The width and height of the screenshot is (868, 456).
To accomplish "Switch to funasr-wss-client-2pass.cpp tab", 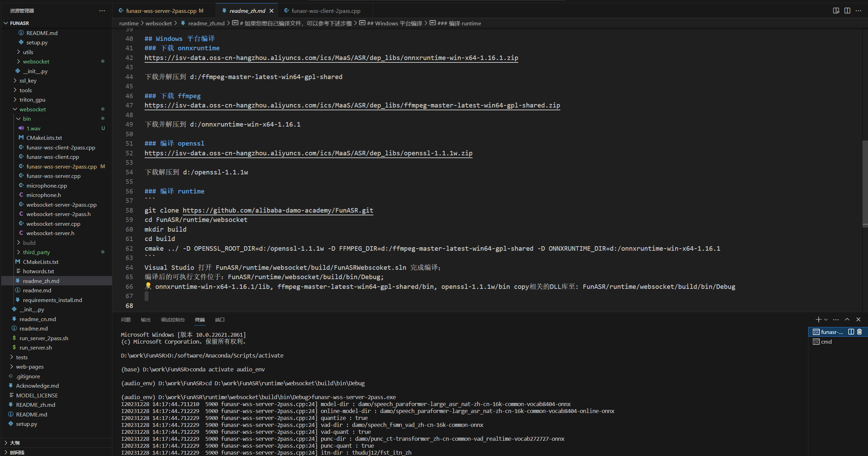I will [x=326, y=11].
